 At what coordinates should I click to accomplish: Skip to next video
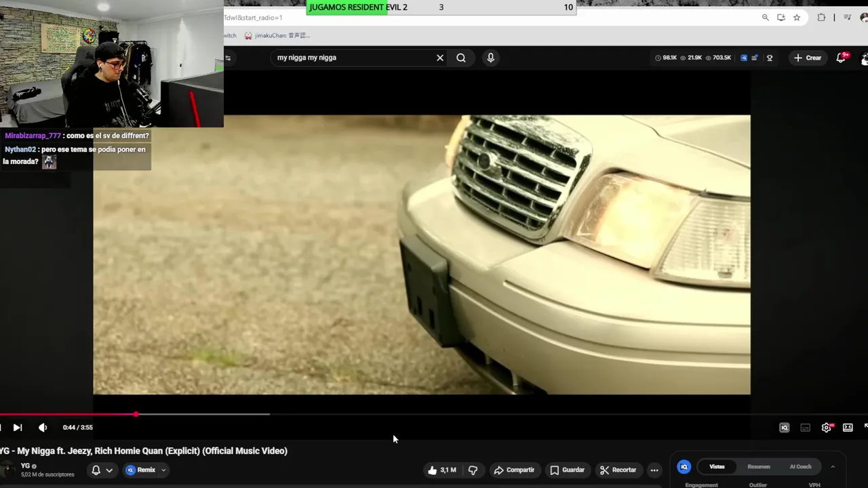click(18, 428)
